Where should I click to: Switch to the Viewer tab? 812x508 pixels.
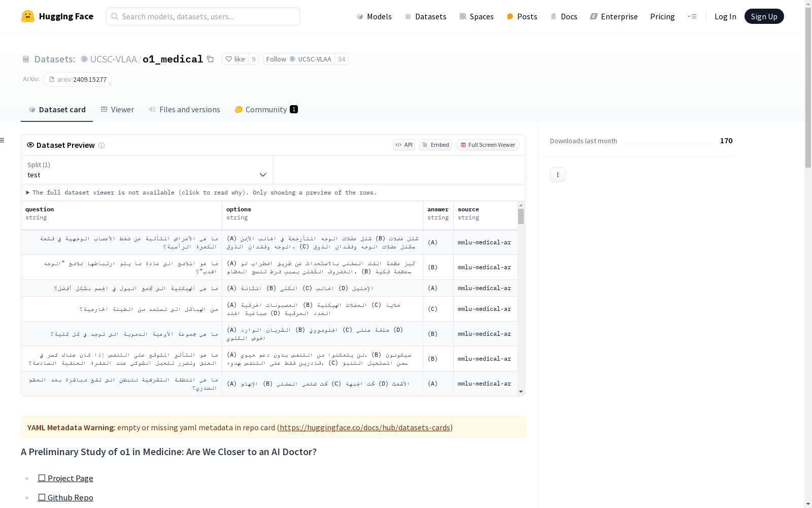(117, 110)
